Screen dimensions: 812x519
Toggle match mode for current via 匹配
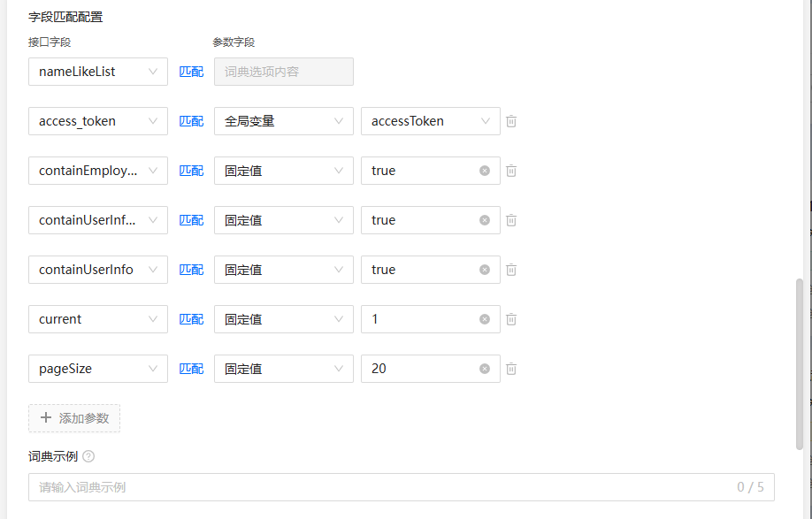[191, 319]
